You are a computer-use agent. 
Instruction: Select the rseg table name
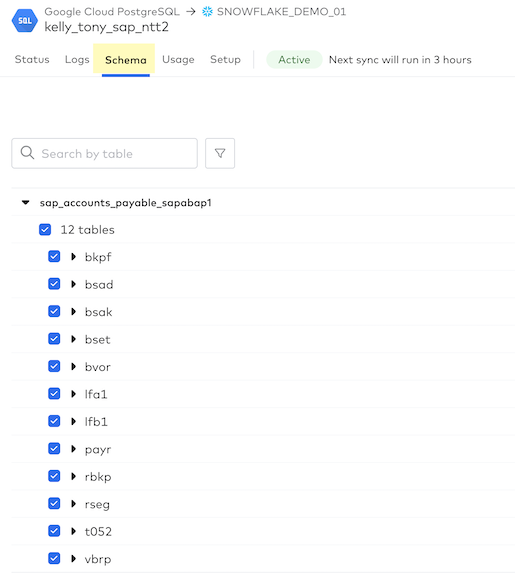pos(97,505)
